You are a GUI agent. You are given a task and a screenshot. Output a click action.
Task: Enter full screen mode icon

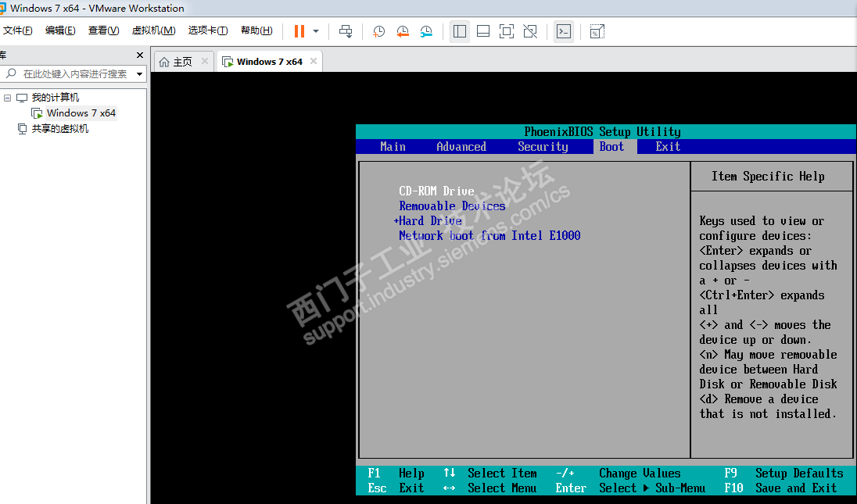(x=507, y=31)
